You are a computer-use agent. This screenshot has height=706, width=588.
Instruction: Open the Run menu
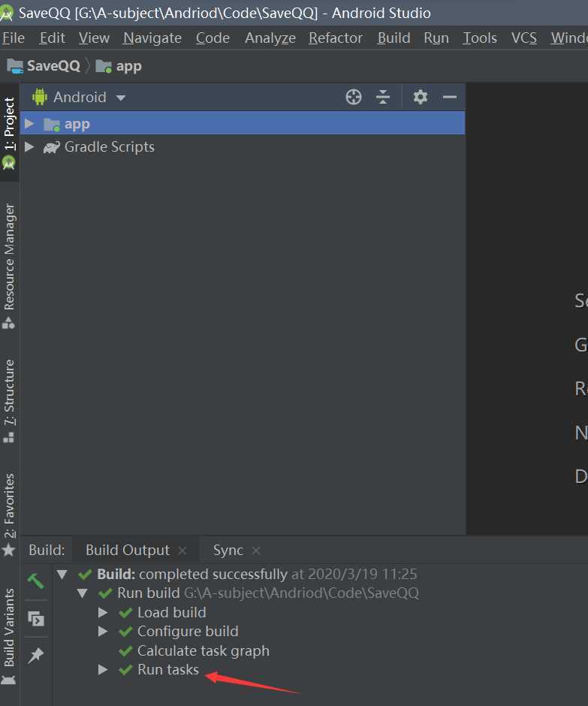click(x=436, y=38)
